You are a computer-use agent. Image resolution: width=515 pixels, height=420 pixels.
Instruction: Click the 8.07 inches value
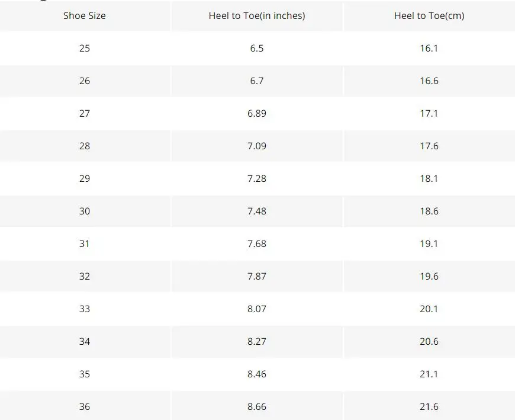(x=257, y=309)
